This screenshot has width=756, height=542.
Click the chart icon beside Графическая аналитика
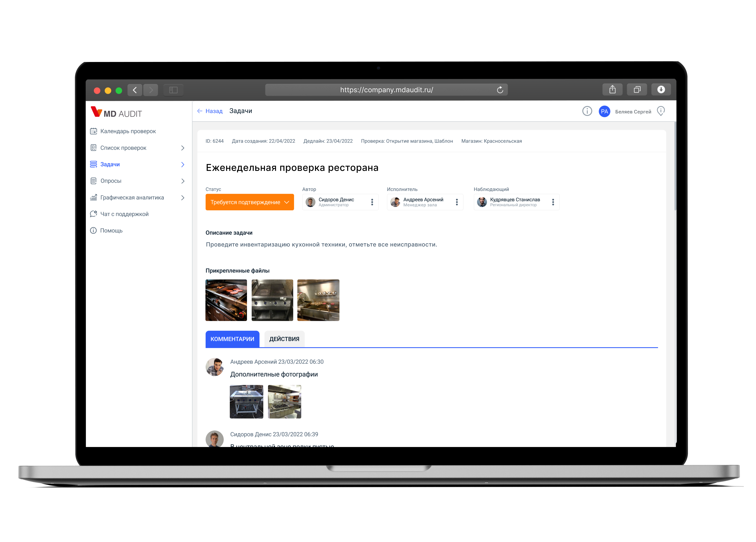pyautogui.click(x=94, y=198)
